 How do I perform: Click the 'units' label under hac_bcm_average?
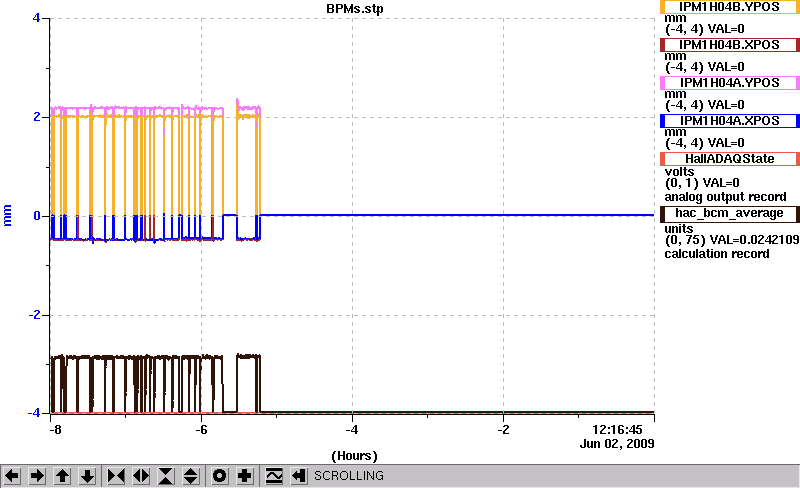[x=679, y=229]
